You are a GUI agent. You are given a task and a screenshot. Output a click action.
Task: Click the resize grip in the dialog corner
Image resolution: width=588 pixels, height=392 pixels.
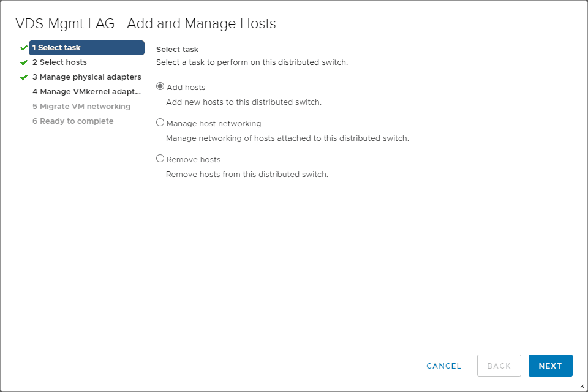point(582,386)
